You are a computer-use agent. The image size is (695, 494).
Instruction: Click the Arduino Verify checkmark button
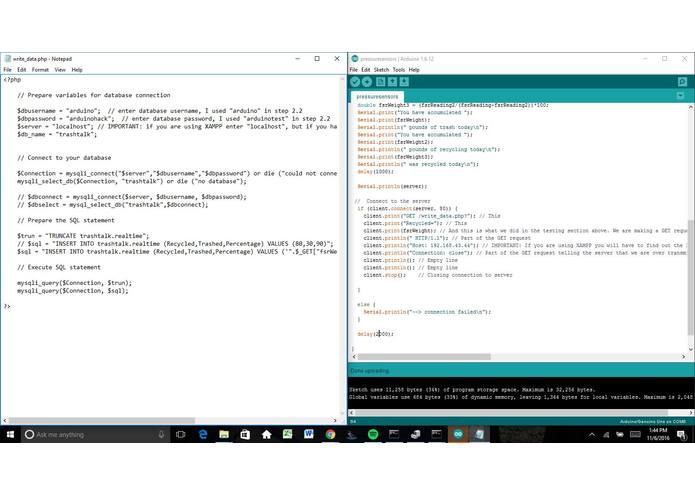[x=355, y=82]
